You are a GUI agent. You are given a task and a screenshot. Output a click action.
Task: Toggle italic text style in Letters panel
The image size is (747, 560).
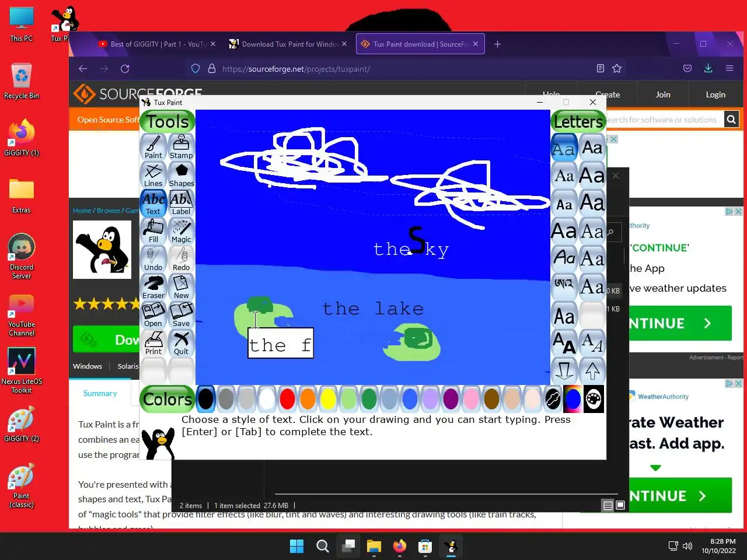click(592, 343)
